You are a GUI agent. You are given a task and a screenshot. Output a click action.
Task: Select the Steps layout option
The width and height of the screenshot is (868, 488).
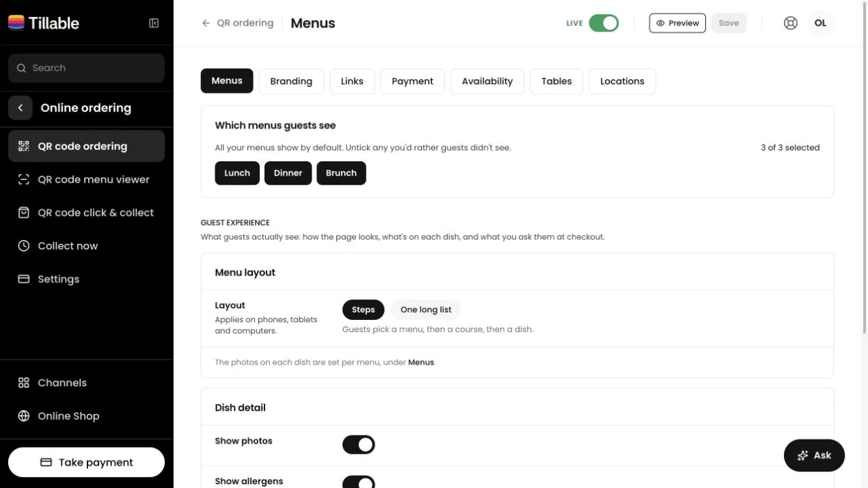click(x=364, y=310)
